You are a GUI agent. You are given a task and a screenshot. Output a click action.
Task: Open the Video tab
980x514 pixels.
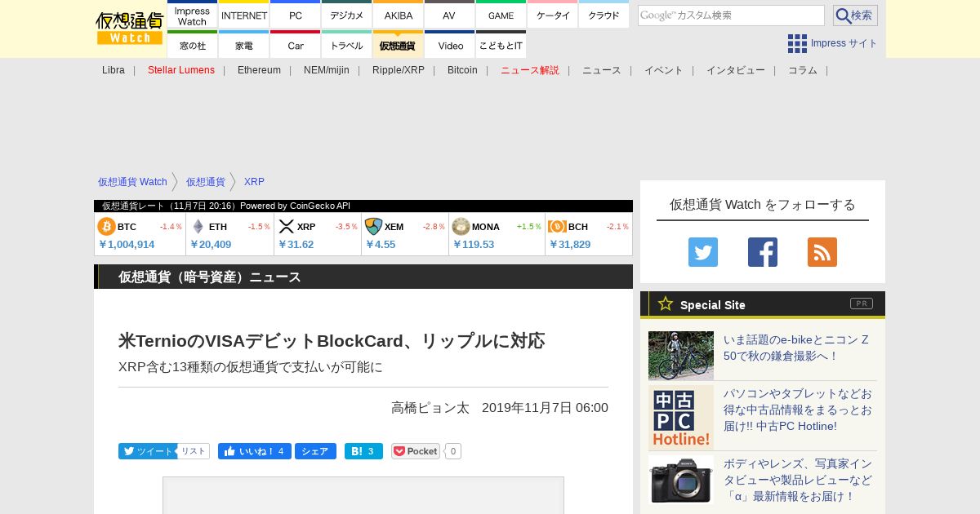point(449,45)
